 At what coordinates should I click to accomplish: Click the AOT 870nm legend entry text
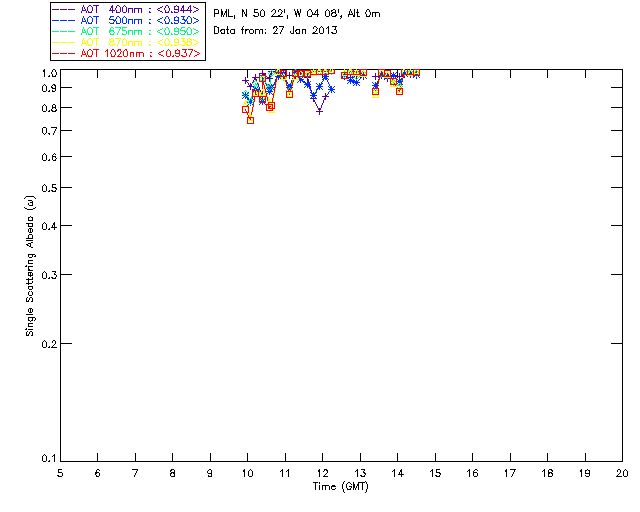[x=140, y=42]
